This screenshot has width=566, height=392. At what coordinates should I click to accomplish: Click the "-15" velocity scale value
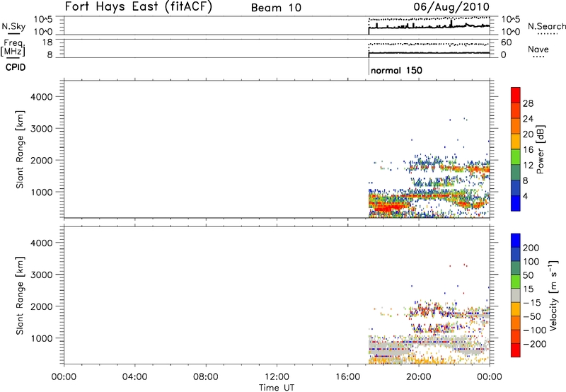[532, 303]
